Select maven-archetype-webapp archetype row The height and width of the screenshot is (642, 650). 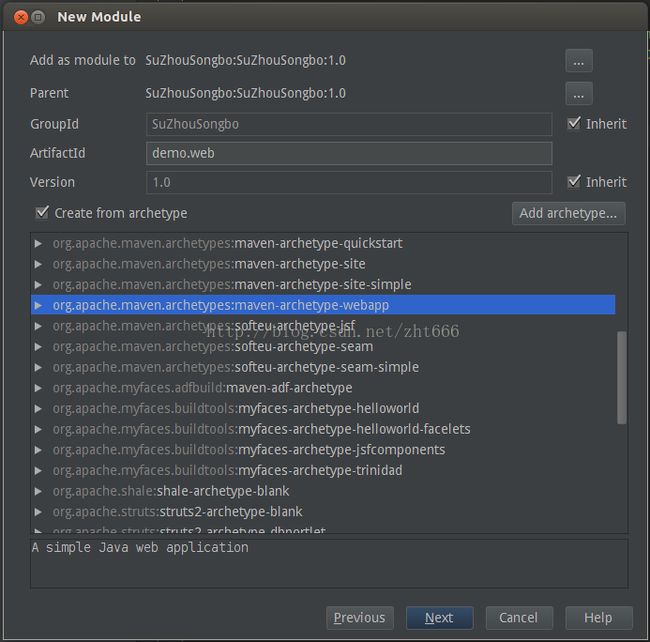[x=323, y=305]
